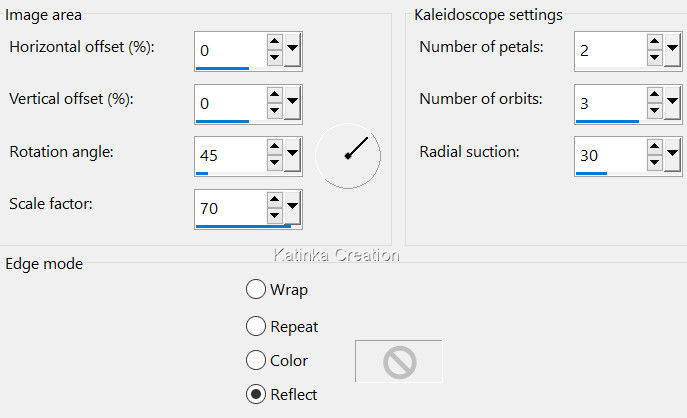The image size is (687, 418).
Task: Increase Horizontal offset with up arrow
Action: pyautogui.click(x=274, y=41)
